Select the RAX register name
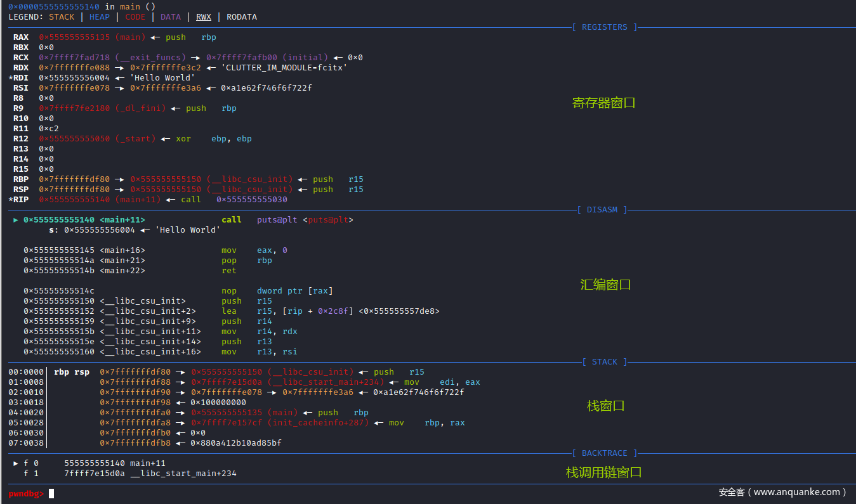 click(x=21, y=37)
